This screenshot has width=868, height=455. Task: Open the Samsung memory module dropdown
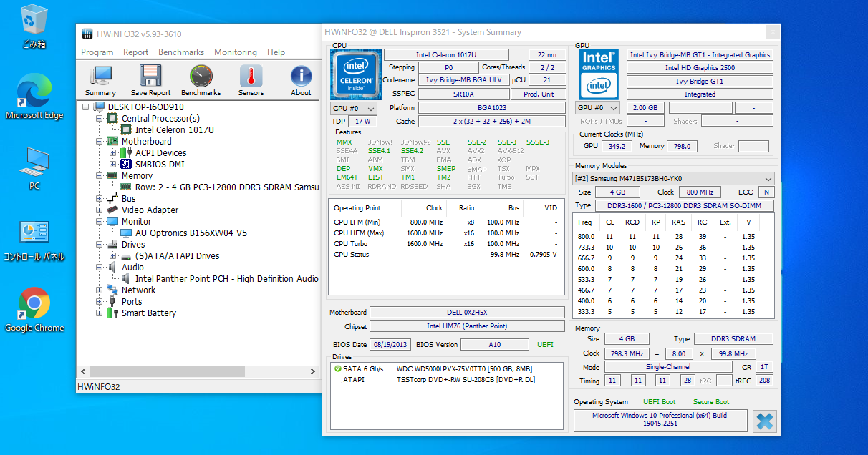674,179
